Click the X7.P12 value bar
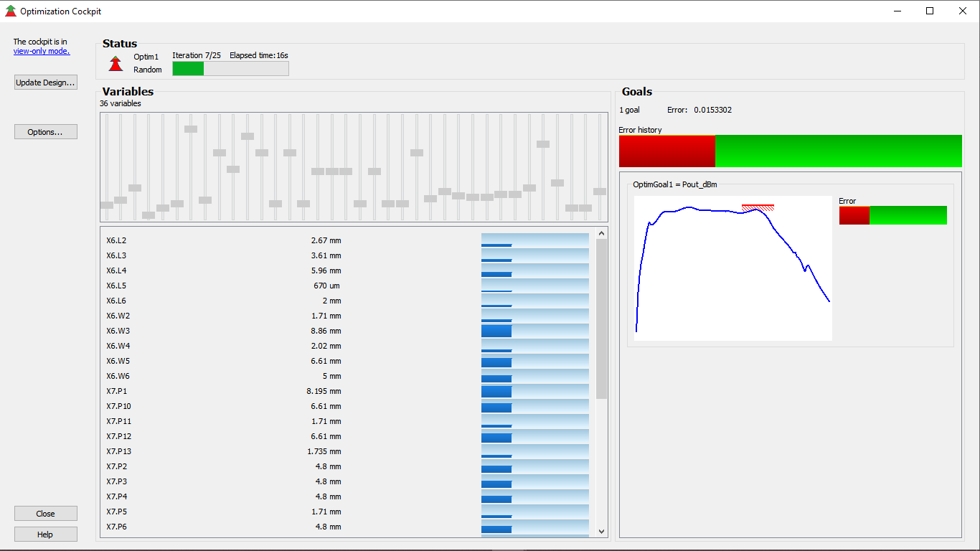The width and height of the screenshot is (980, 551). click(535, 436)
